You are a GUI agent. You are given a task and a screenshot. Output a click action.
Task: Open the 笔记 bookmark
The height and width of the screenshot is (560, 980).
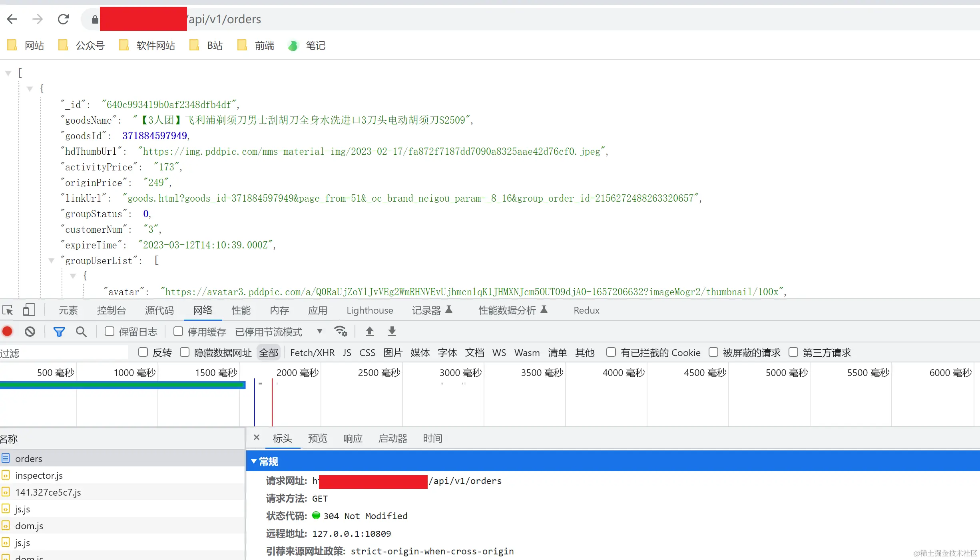click(307, 45)
